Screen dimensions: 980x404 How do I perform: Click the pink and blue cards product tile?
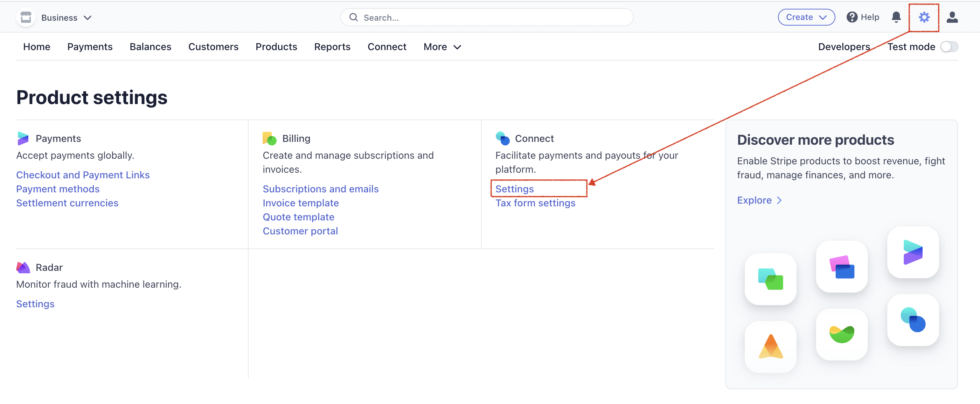pyautogui.click(x=841, y=267)
